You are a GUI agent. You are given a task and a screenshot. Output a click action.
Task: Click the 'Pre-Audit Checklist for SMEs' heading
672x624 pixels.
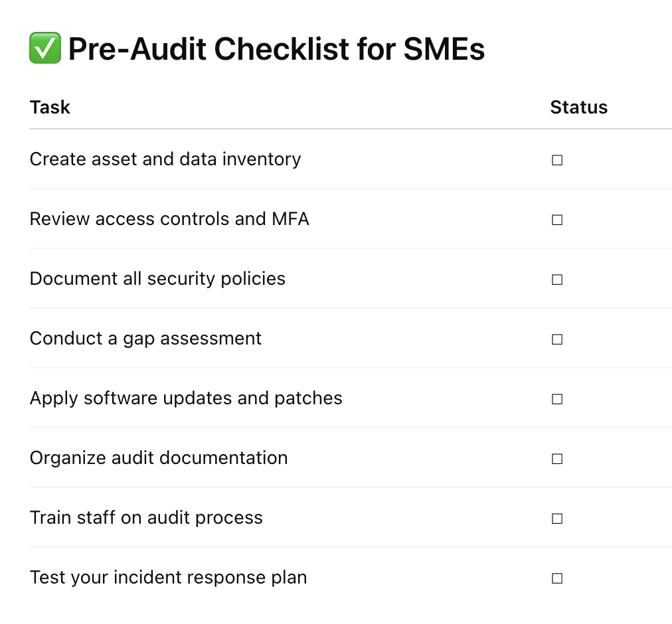(276, 49)
